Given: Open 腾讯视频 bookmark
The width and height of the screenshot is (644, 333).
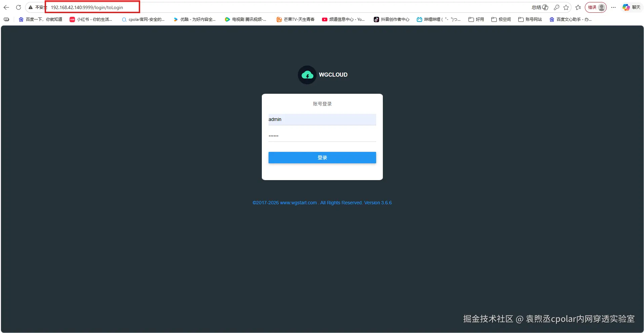Looking at the screenshot, I should click(x=246, y=19).
